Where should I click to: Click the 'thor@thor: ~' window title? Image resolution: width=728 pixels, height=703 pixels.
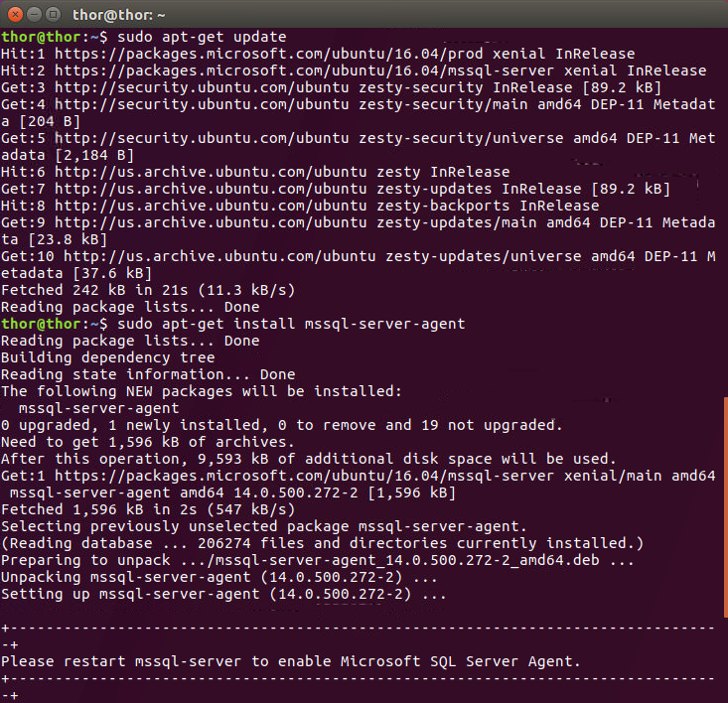pyautogui.click(x=119, y=15)
